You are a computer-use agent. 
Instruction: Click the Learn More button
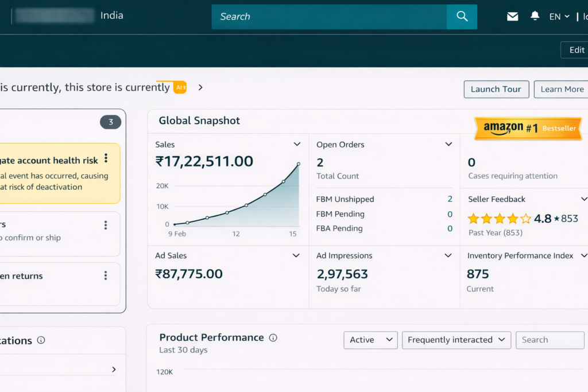pyautogui.click(x=562, y=89)
